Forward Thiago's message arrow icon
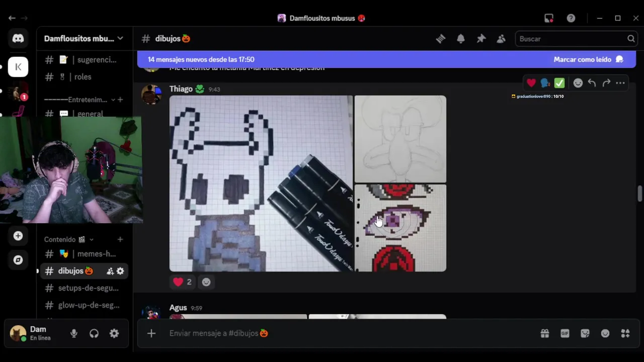The width and height of the screenshot is (644, 362). [x=606, y=83]
